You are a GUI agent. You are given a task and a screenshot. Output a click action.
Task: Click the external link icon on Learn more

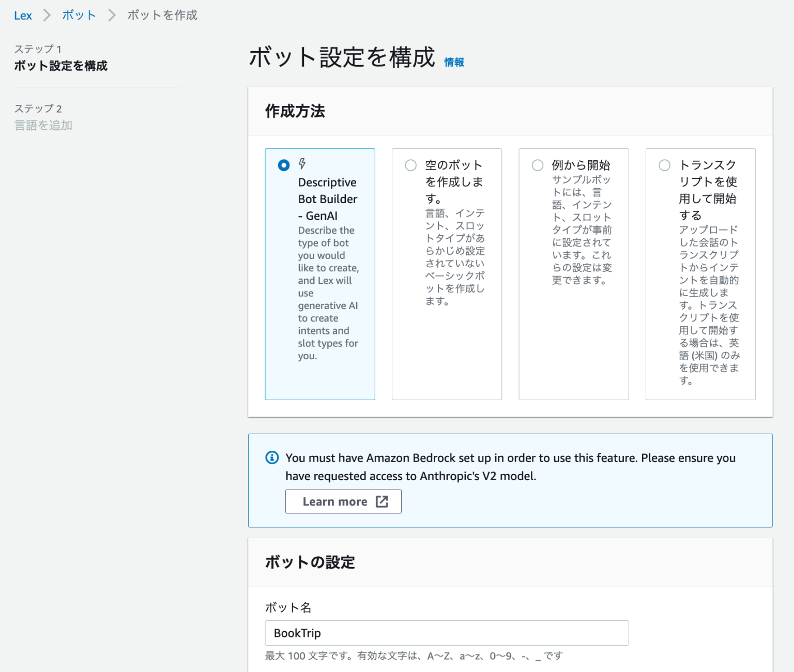click(x=381, y=501)
